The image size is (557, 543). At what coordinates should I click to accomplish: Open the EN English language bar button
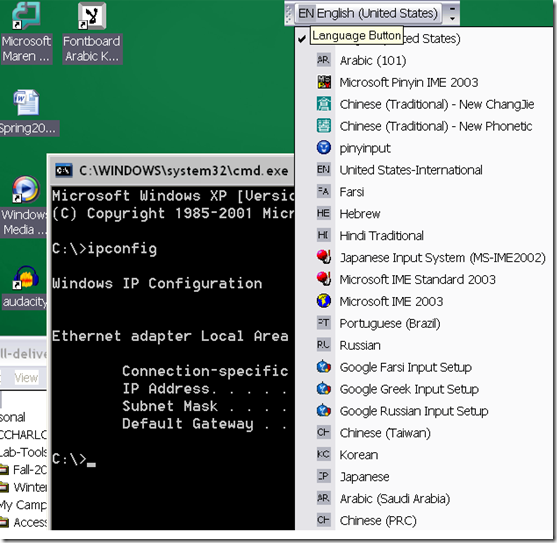coord(368,13)
